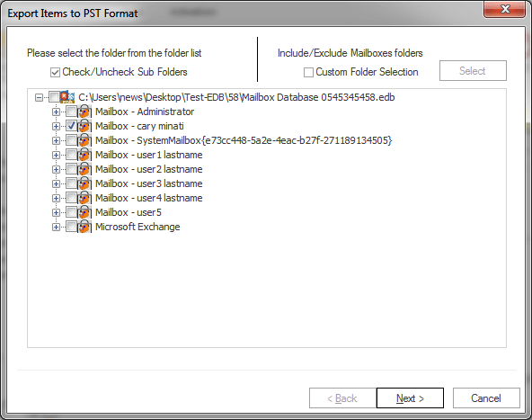Click the Microsoft Exchange folder icon
The image size is (532, 420).
coord(84,227)
